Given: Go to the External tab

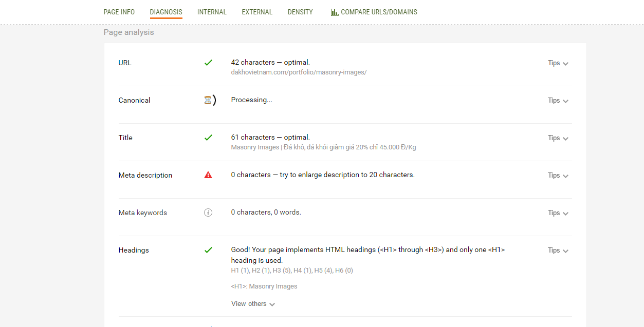Looking at the screenshot, I should click(257, 12).
